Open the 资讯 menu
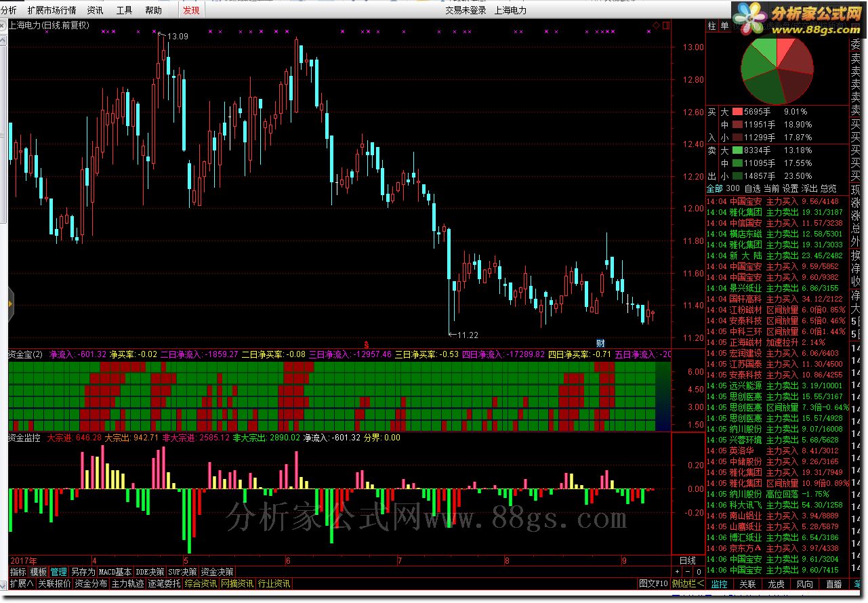The image size is (868, 603). [x=95, y=10]
